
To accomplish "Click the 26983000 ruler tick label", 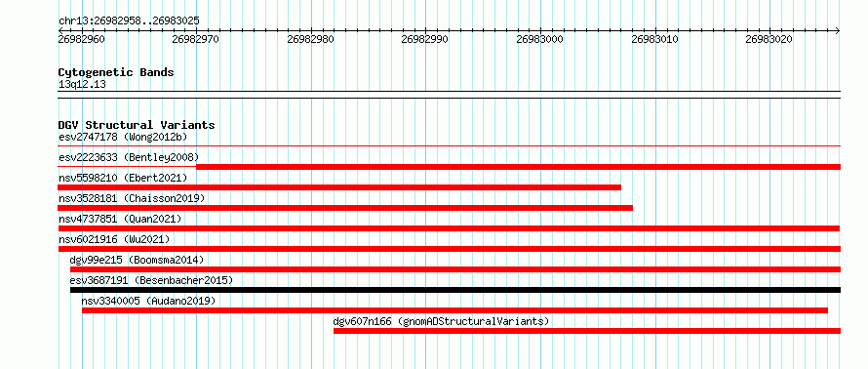I will click(539, 39).
